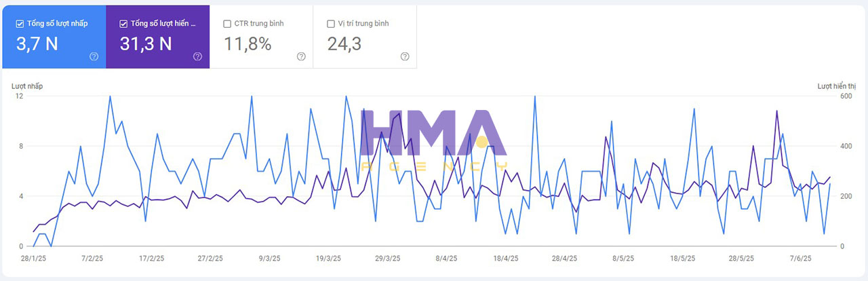This screenshot has width=868, height=281.
Task: Select the 19/3/25 date label
Action: click(328, 259)
